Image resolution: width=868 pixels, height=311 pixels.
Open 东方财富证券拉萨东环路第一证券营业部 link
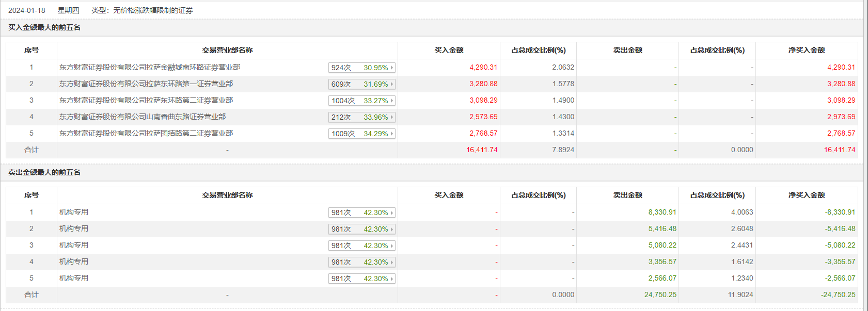pos(146,84)
